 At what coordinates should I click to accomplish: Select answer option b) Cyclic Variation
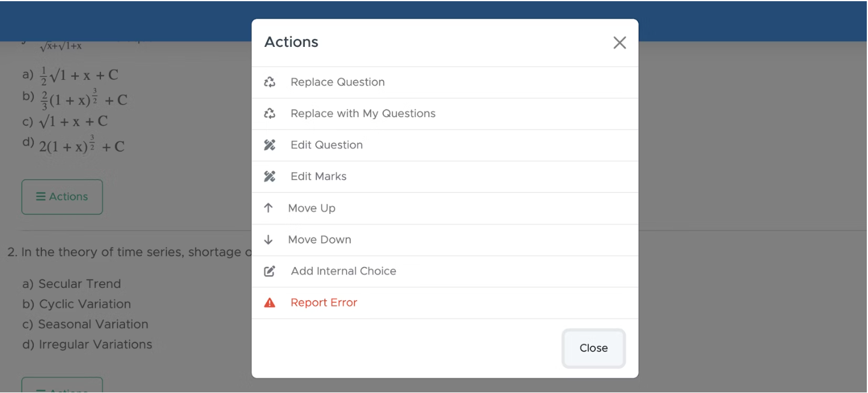click(x=77, y=304)
